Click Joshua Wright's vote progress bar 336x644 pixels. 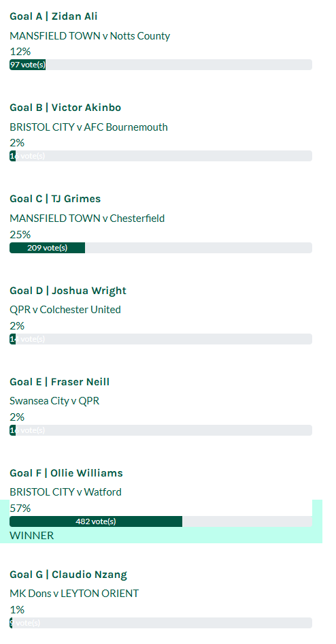point(161,339)
